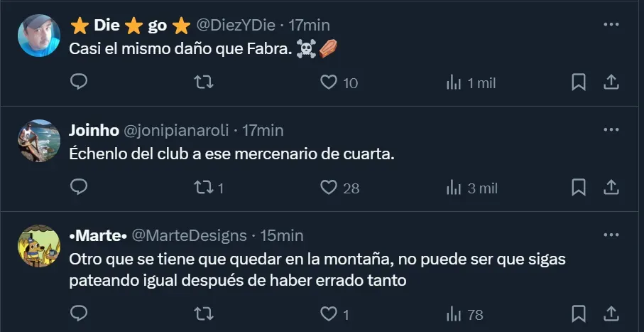
Task: Open the @jonipianaroli profile link
Action: [181, 130]
